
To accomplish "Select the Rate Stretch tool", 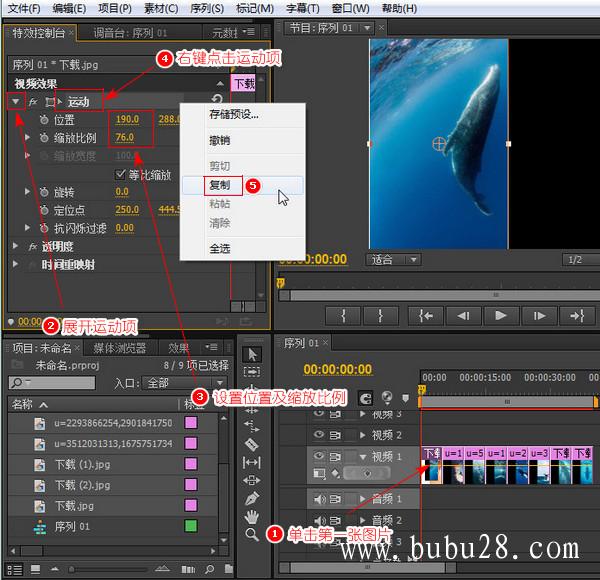I will point(252,425).
